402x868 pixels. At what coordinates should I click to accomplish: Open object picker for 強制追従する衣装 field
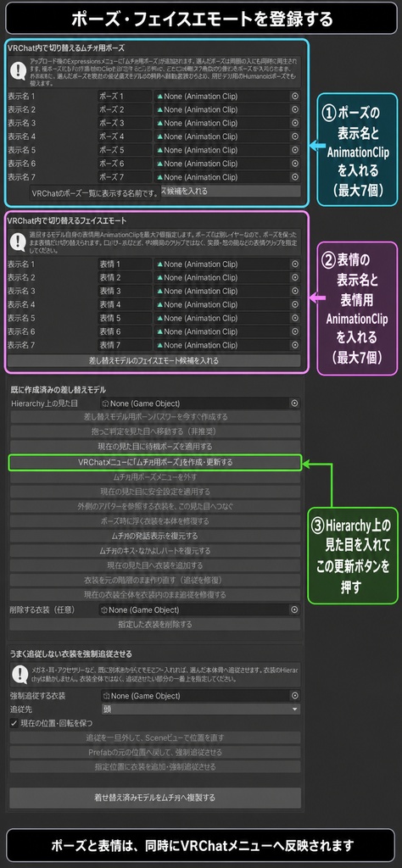coord(294,696)
